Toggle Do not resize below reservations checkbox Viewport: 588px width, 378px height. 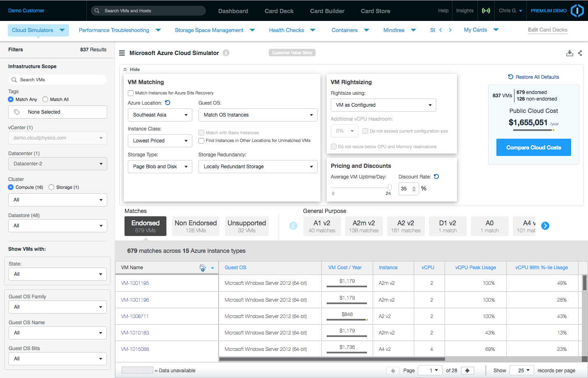[334, 147]
